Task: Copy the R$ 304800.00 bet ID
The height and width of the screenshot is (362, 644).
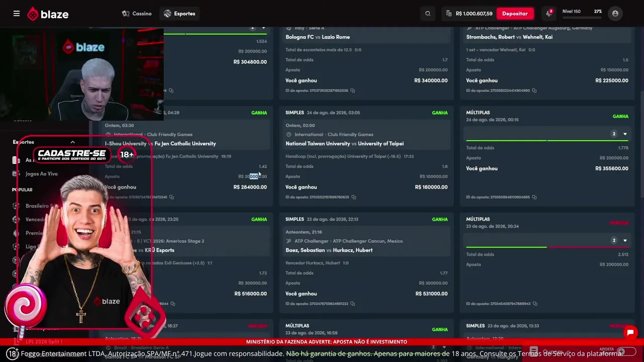Action: coord(171,90)
